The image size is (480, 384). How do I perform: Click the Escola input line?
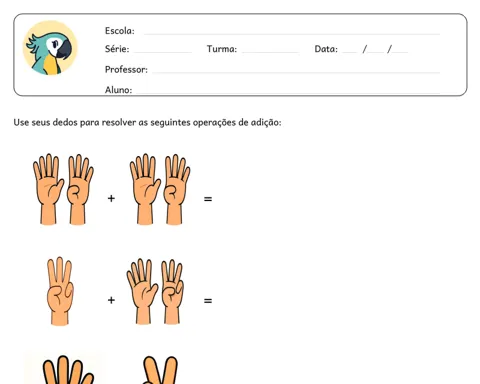(292, 34)
